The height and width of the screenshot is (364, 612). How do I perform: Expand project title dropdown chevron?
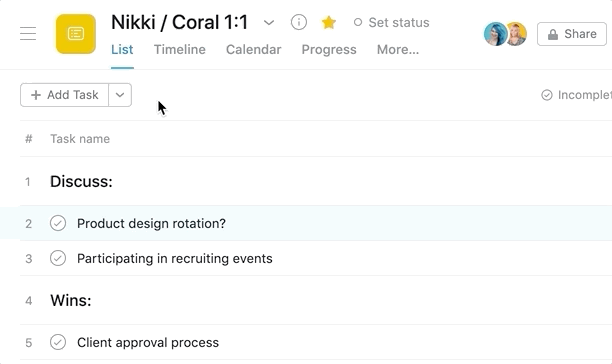coord(269,23)
